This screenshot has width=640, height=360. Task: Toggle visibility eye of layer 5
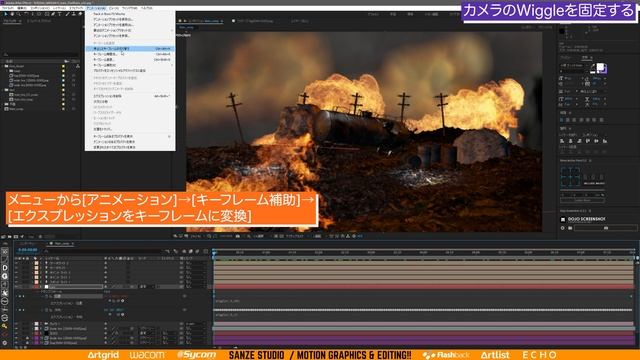17,282
